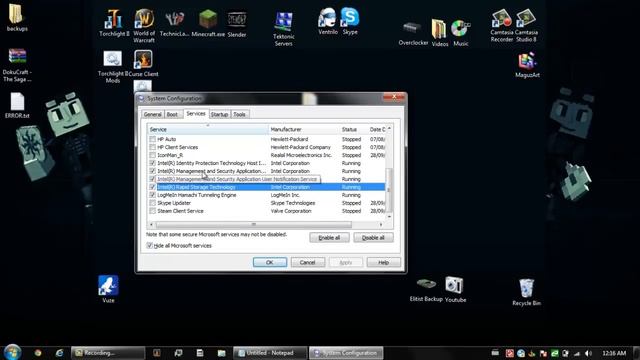640x360 pixels.
Task: Check the HP Client Services checkbox
Action: (152, 147)
